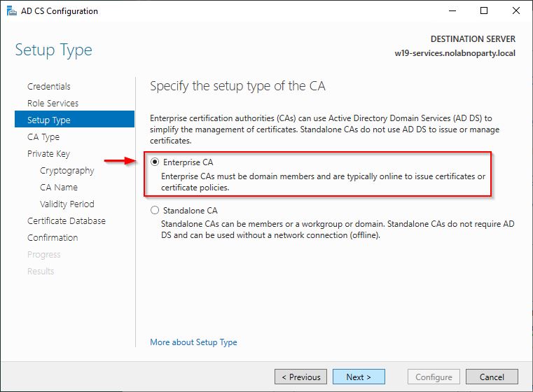Screen dimensions: 533x392
Task: Open the Confirmation step
Action: (53, 238)
